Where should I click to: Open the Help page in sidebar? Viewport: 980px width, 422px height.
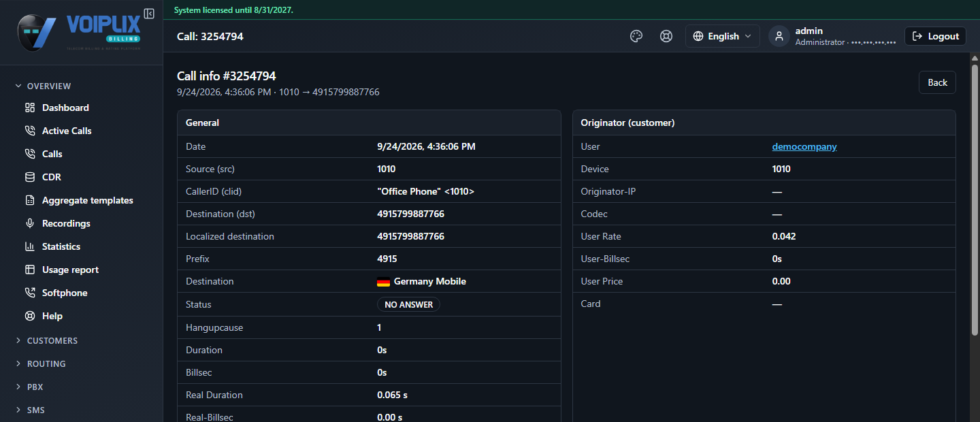point(52,316)
